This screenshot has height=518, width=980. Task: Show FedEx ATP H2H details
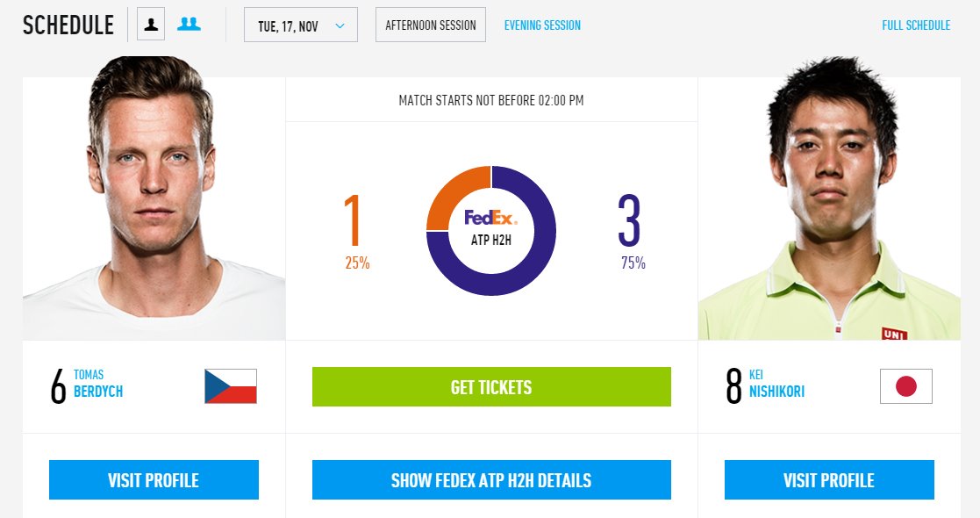pyautogui.click(x=491, y=480)
